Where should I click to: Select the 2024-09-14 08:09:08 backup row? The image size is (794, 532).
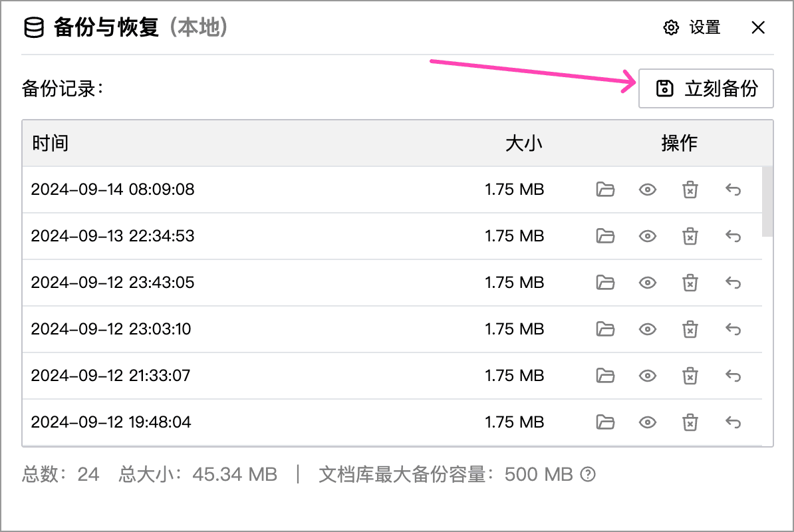coord(392,190)
